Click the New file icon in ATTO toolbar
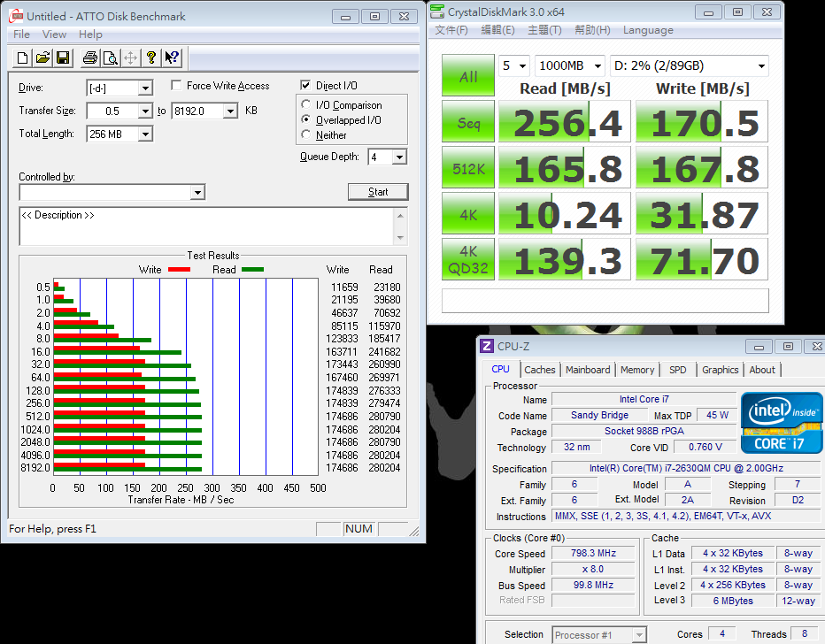 22,57
